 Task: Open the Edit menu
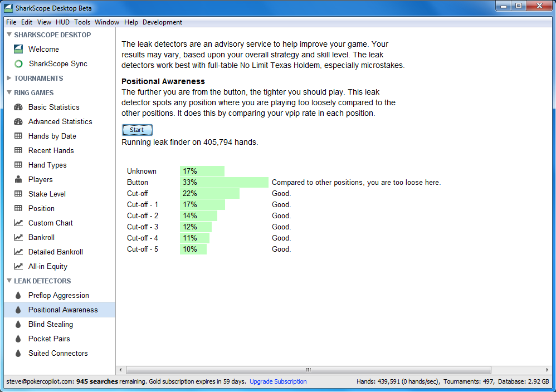(27, 22)
